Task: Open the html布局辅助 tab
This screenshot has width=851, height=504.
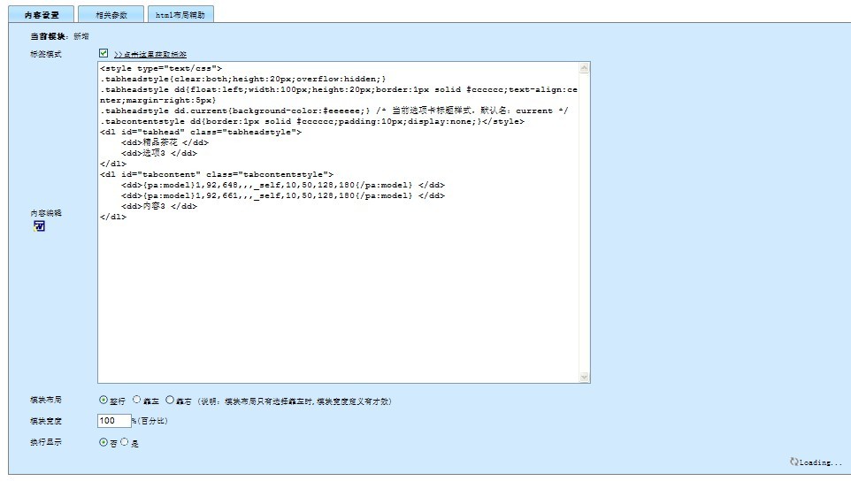Action: tap(180, 15)
